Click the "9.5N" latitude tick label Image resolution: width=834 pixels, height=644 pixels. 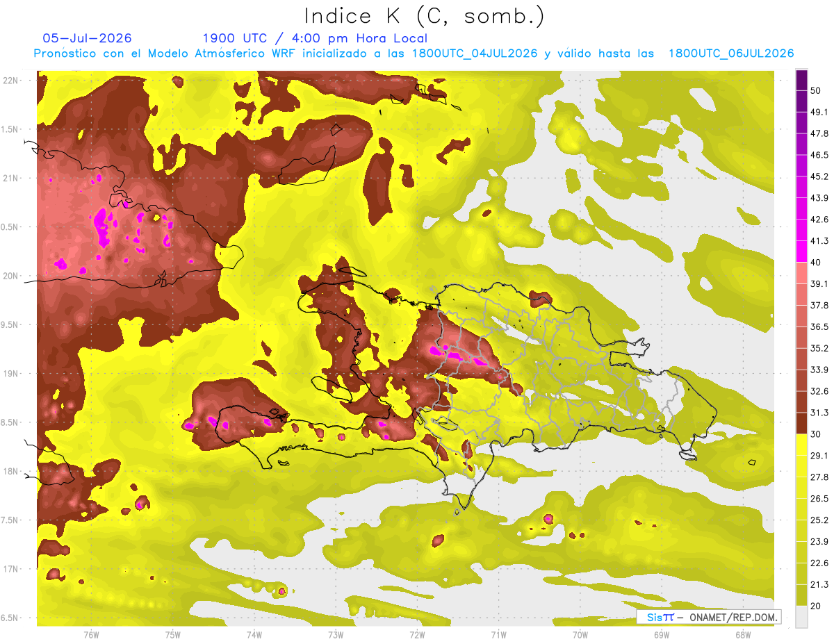click(11, 325)
